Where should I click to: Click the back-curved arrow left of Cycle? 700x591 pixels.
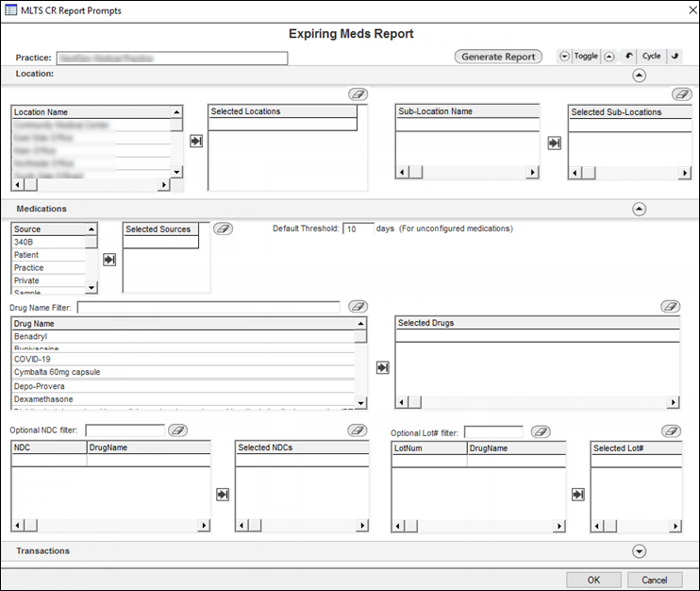[x=629, y=56]
